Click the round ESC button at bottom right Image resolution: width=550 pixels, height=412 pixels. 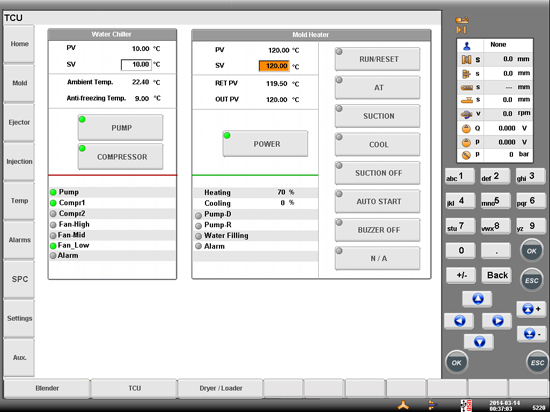point(538,362)
